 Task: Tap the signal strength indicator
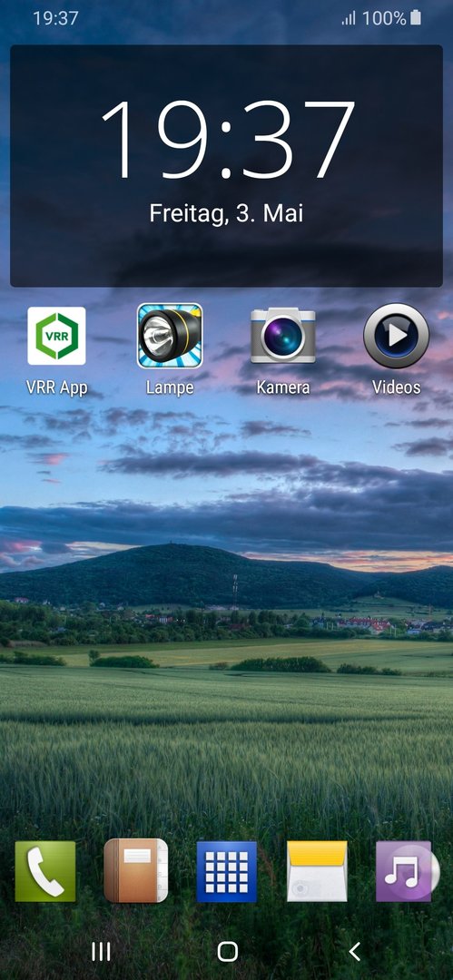click(349, 19)
